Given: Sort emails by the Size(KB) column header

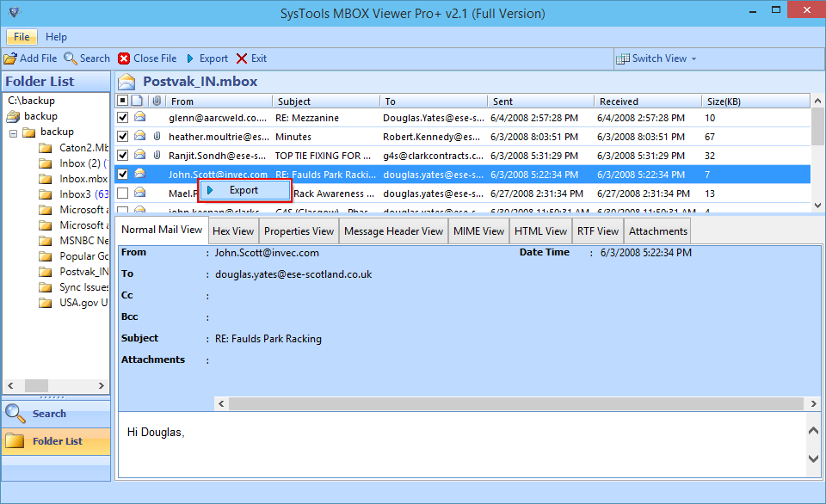Looking at the screenshot, I should [756, 101].
